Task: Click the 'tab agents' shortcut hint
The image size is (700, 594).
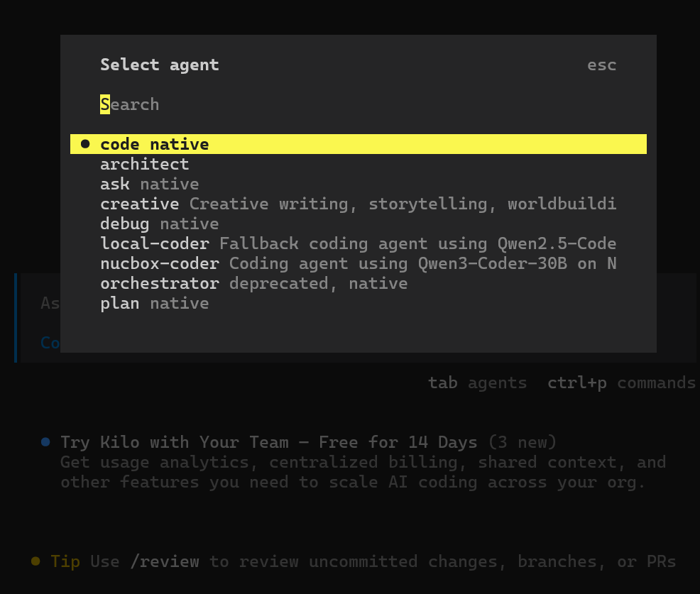Action: (x=477, y=383)
